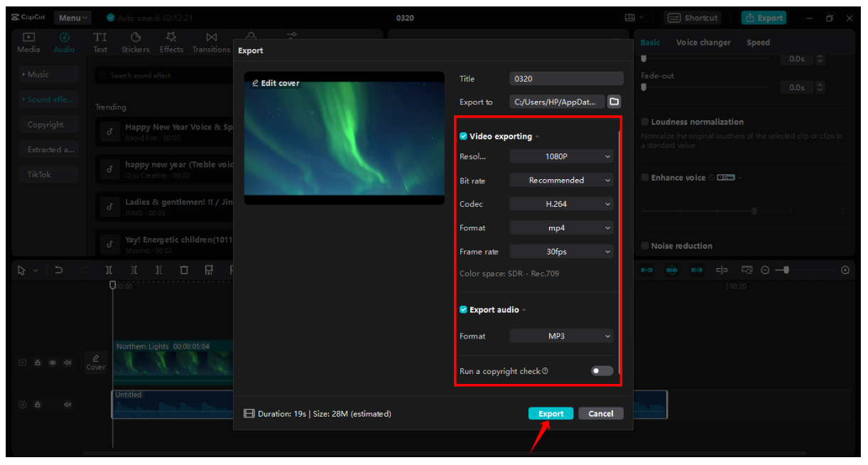Click the trash Delete icon in timeline toolbar
This screenshot has height=465, width=868.
184,270
